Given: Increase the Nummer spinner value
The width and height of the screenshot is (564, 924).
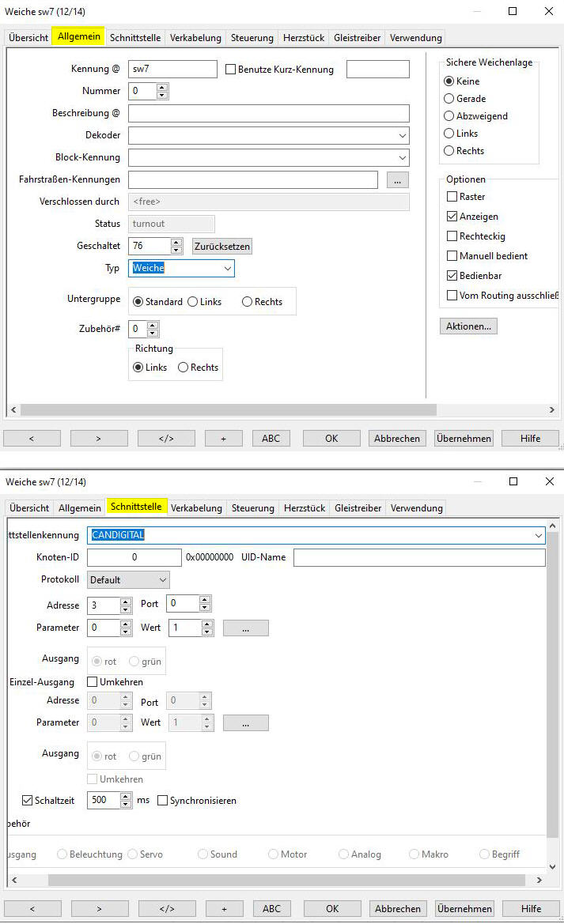Looking at the screenshot, I should pos(162,87).
